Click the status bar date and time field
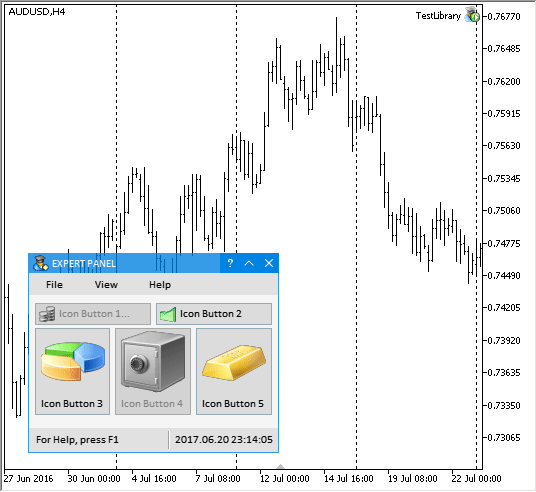This screenshot has width=536, height=492. coord(224,440)
